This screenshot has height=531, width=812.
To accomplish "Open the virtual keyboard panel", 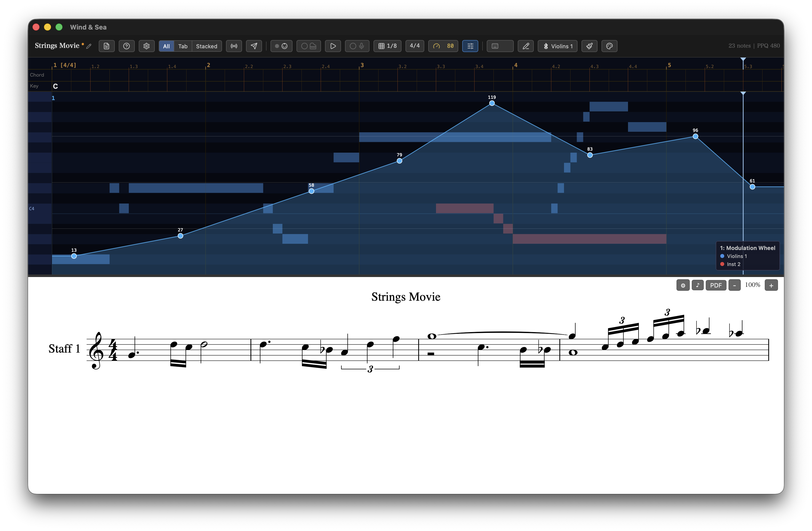I will (500, 46).
